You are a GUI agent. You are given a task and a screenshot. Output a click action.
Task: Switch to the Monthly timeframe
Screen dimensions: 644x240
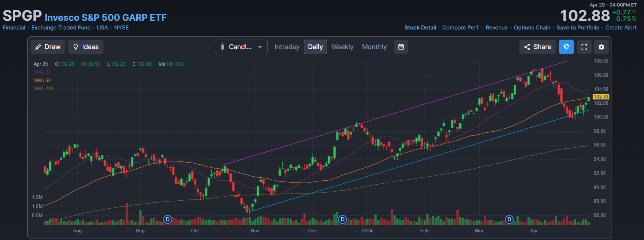(x=374, y=47)
